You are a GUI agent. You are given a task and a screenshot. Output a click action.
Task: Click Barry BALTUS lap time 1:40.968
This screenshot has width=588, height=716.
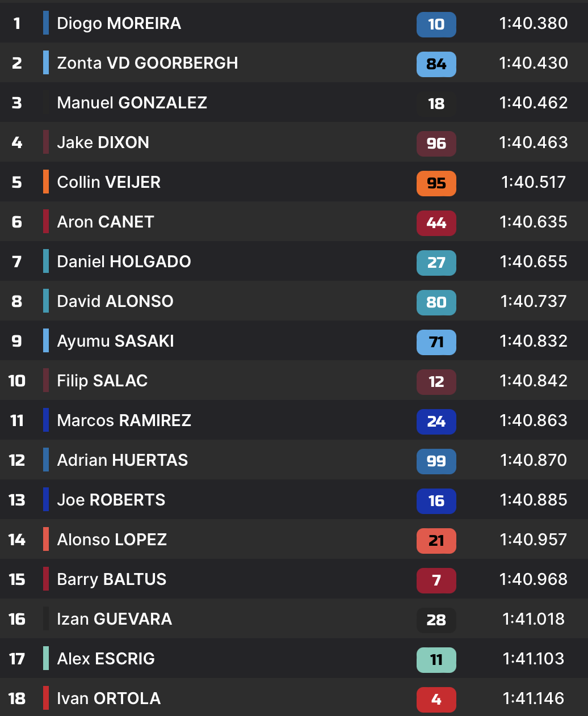(534, 579)
